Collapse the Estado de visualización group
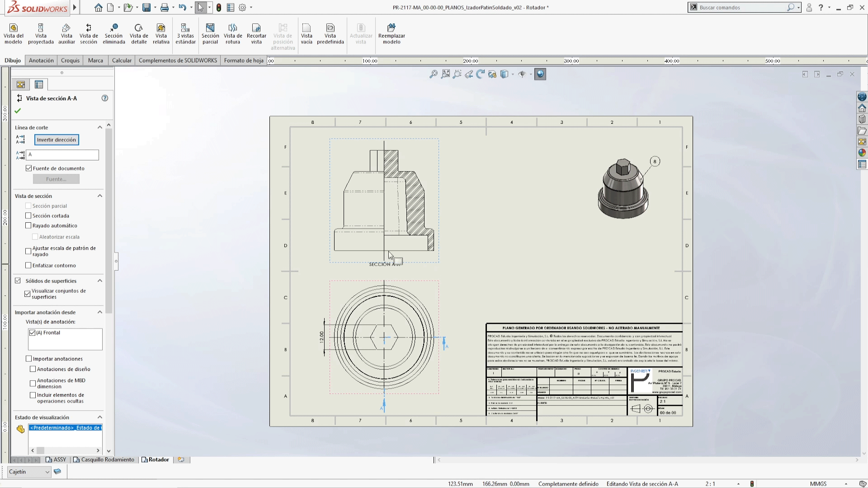Screen dimensions: 868x488 coord(100,417)
